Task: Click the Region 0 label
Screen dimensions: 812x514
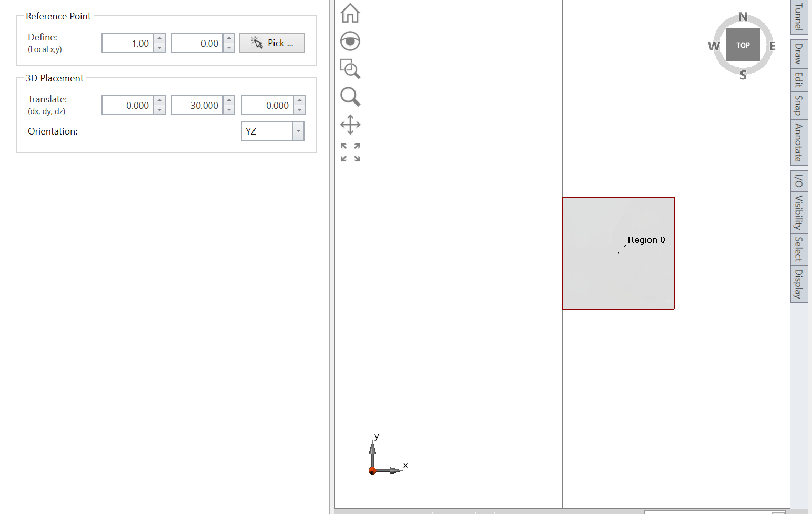Action: click(646, 240)
